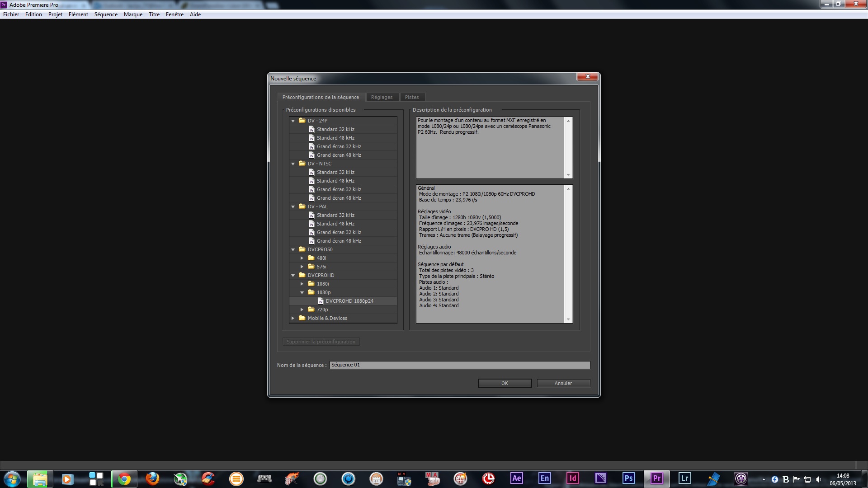This screenshot has height=488, width=868.
Task: Expand the 480i folder
Action: tap(302, 258)
